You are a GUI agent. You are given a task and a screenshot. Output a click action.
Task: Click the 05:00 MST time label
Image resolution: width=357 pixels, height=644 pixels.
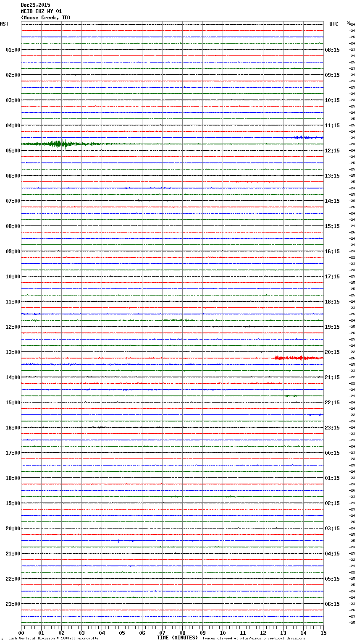(13, 151)
